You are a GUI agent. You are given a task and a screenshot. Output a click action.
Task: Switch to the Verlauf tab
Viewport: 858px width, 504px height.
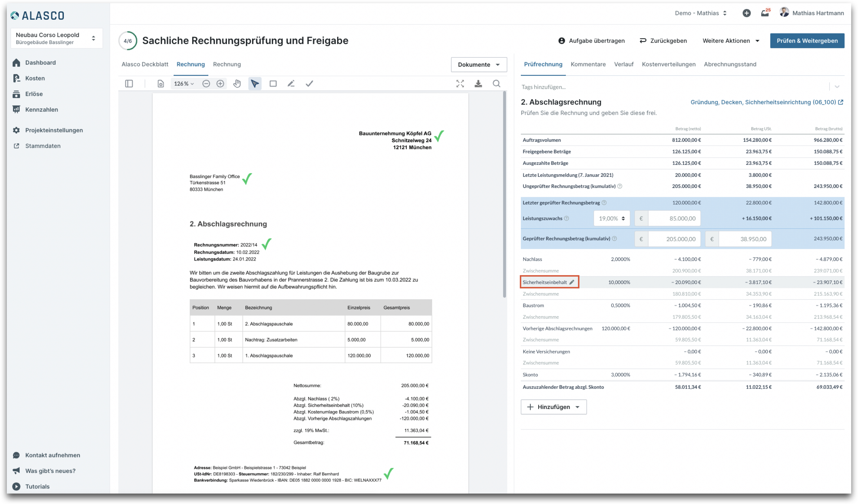(x=624, y=64)
